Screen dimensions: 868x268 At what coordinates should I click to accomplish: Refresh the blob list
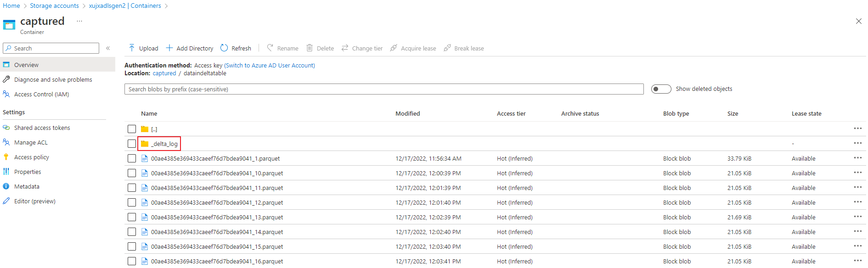coord(236,48)
